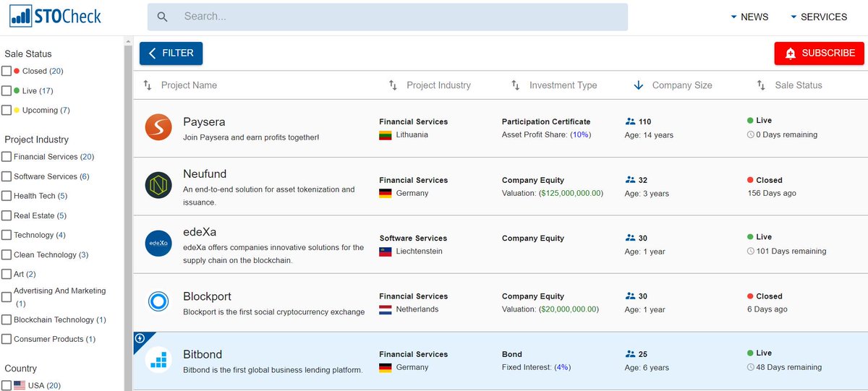Click the sort icon for Sale Status

(x=761, y=85)
